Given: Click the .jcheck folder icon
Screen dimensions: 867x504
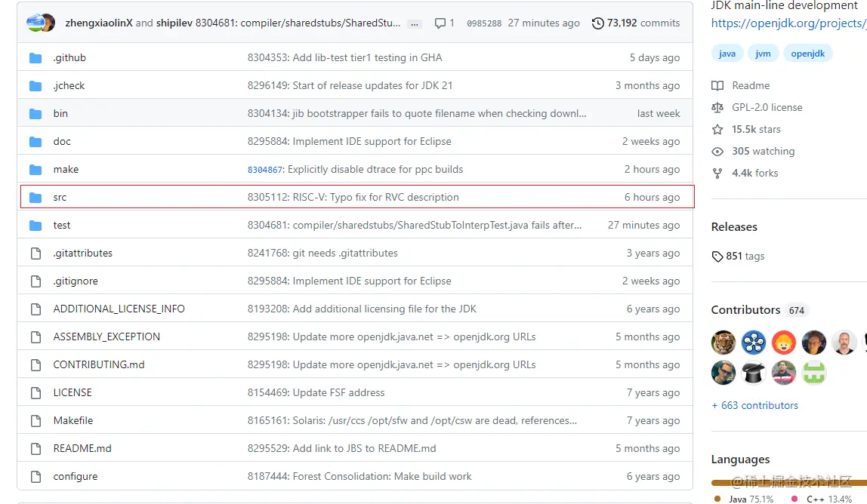Looking at the screenshot, I should pyautogui.click(x=35, y=86).
